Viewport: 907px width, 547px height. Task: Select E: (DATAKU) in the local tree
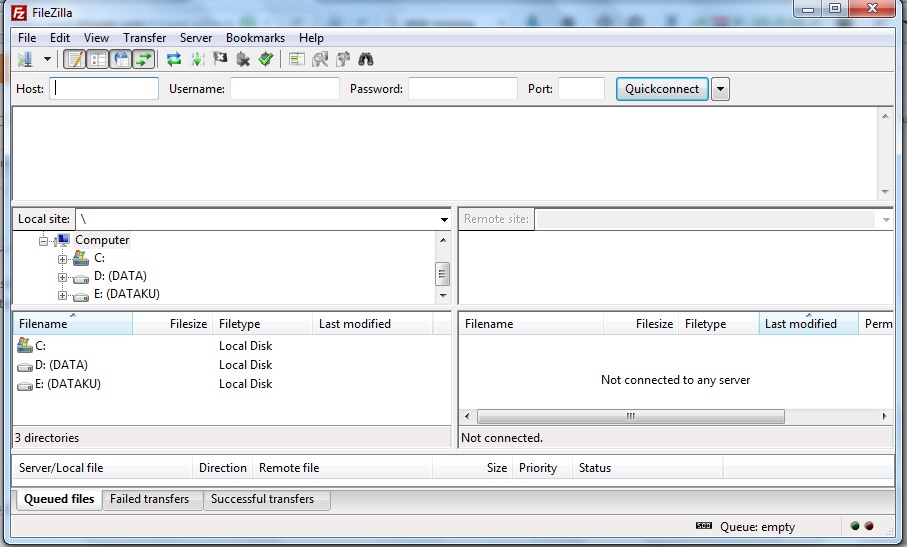tap(127, 294)
